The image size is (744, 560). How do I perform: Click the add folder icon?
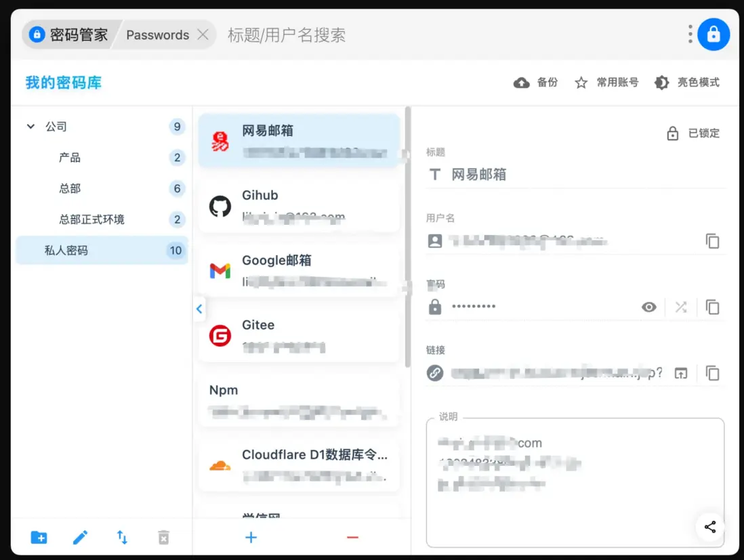(39, 537)
